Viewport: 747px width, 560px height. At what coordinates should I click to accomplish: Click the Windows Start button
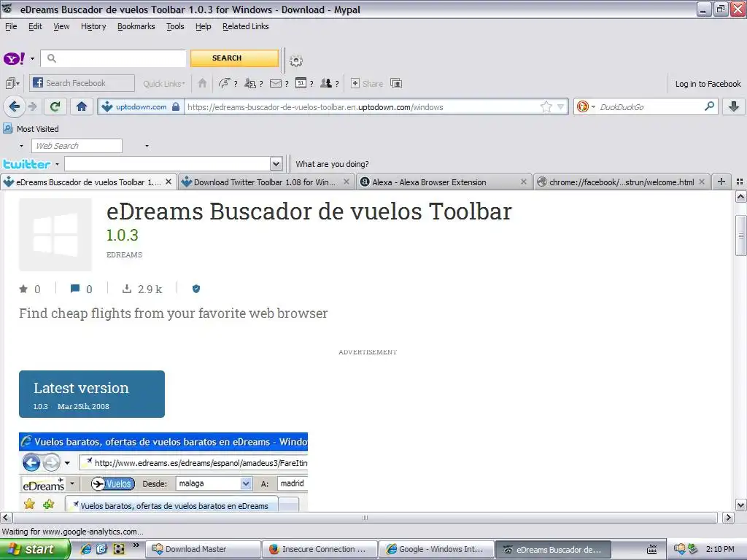point(35,549)
